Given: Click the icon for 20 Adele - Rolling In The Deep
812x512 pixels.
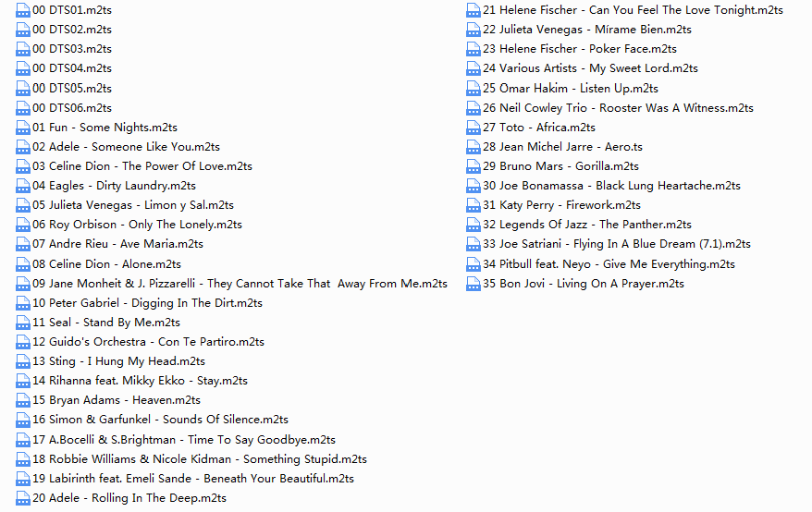Looking at the screenshot, I should tap(23, 498).
